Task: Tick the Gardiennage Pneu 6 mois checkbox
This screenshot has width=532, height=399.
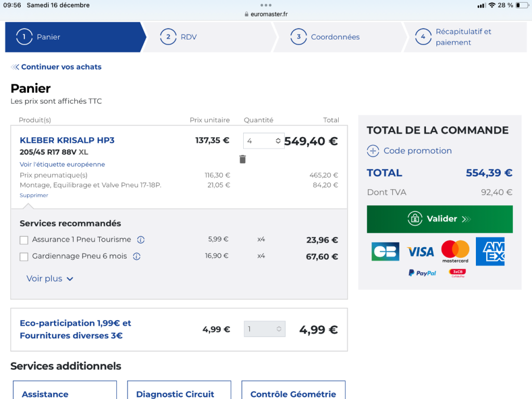Action: (x=24, y=257)
